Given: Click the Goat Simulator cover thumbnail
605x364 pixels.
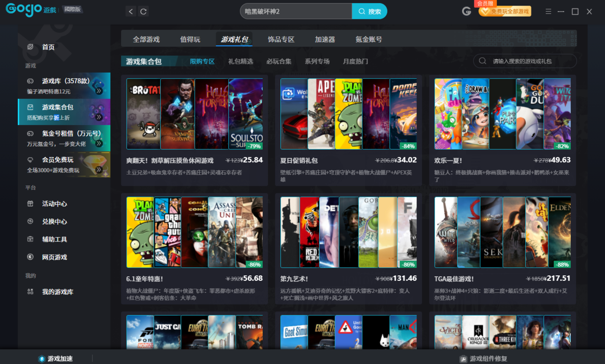Looking at the screenshot, I should 294,332.
